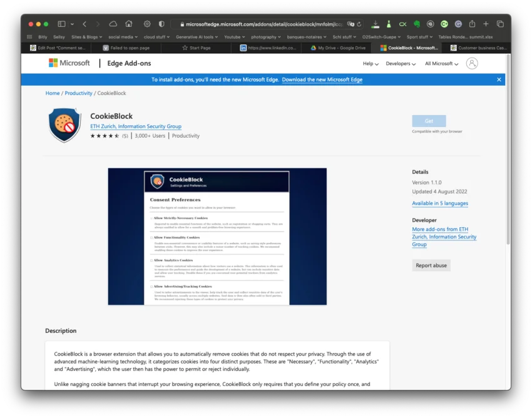532x418 pixels.
Task: Click the "3,000+ Users" text
Action: [x=150, y=136]
